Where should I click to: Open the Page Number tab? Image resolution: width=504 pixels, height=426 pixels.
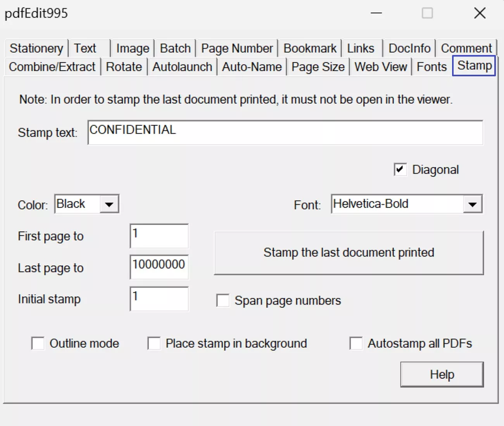236,48
